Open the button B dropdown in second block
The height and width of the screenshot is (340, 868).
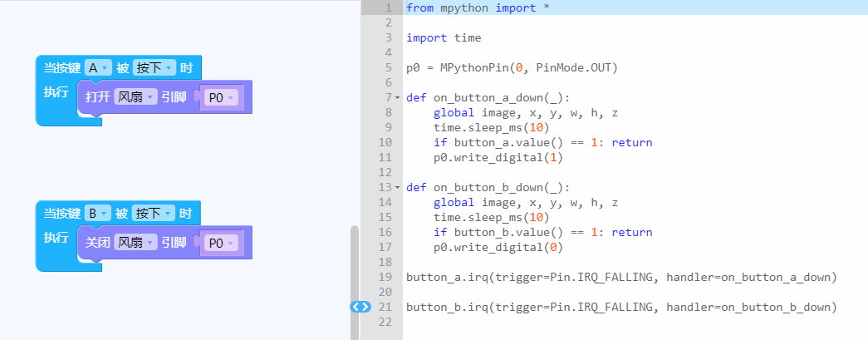(x=98, y=212)
